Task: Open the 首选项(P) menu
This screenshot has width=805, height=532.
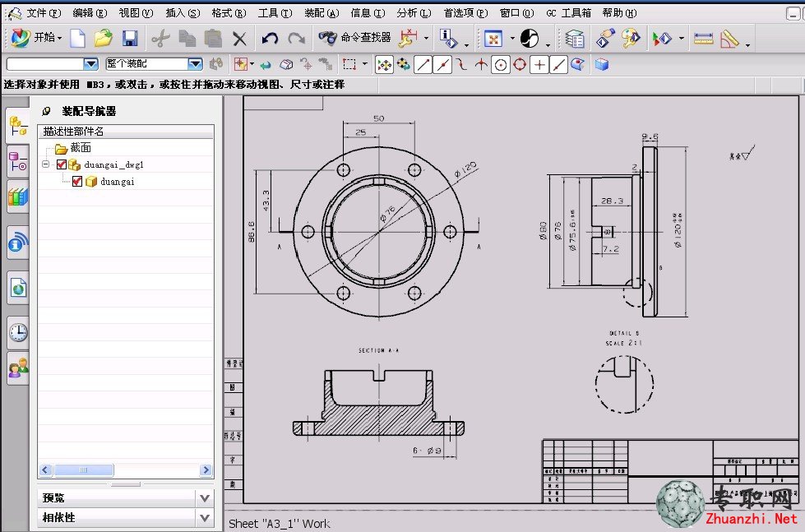Action: 465,13
